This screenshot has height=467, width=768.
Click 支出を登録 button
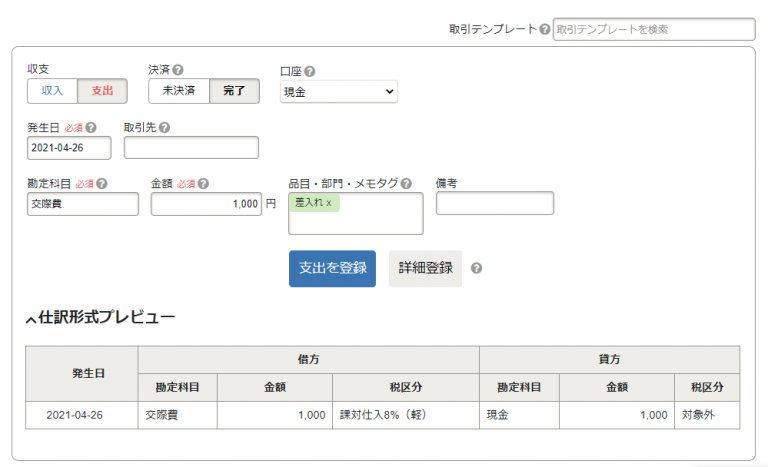332,269
